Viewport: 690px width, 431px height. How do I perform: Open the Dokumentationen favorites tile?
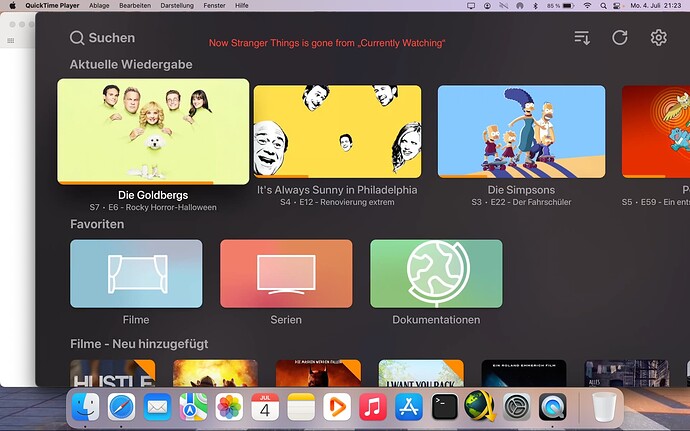click(437, 273)
